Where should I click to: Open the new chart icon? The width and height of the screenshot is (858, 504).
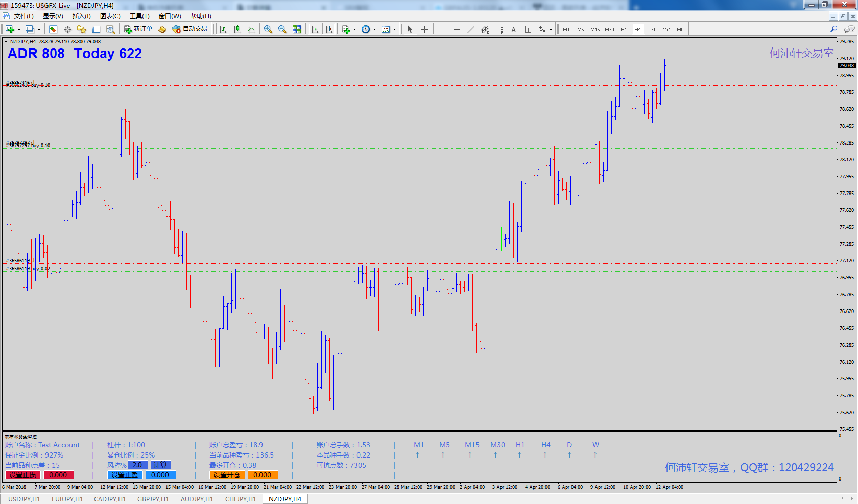click(x=10, y=29)
